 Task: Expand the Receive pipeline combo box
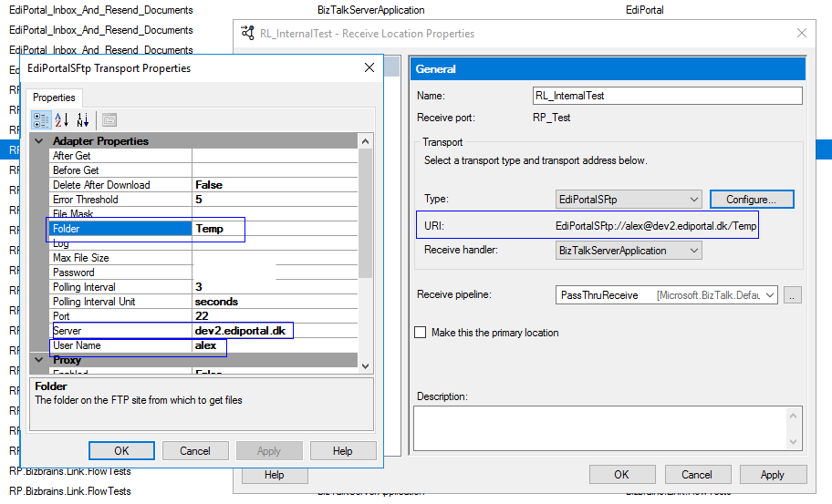pyautogui.click(x=769, y=295)
